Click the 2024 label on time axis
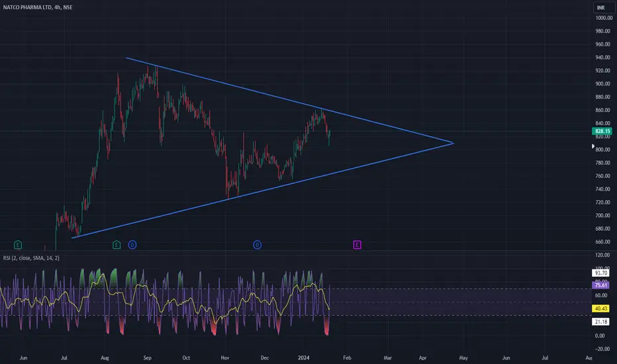Screen dimensions: 617x364 tap(303, 357)
